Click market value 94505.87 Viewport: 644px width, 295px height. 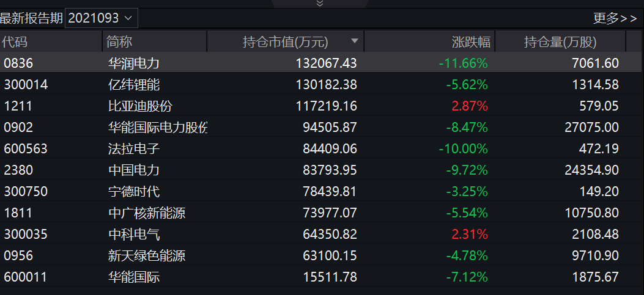click(330, 127)
